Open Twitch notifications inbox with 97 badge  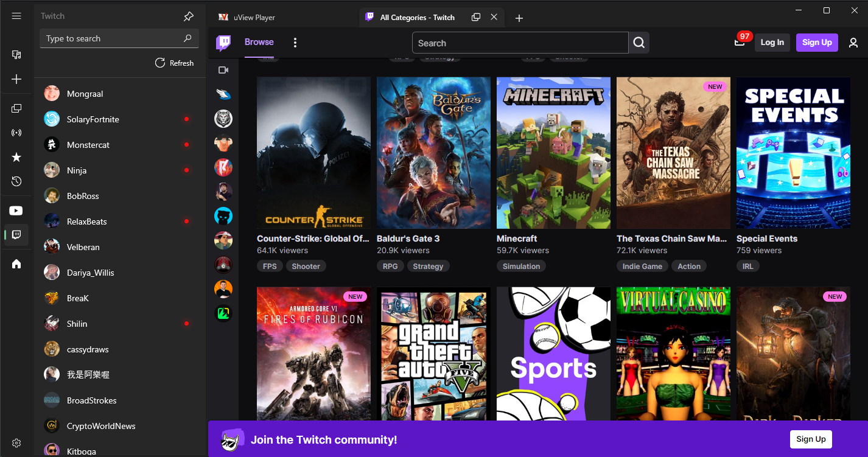(740, 42)
